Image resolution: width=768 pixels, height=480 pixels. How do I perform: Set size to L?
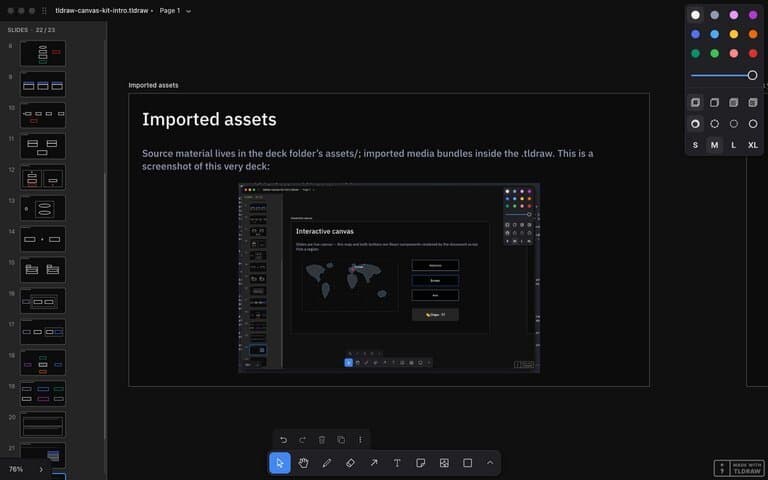734,145
